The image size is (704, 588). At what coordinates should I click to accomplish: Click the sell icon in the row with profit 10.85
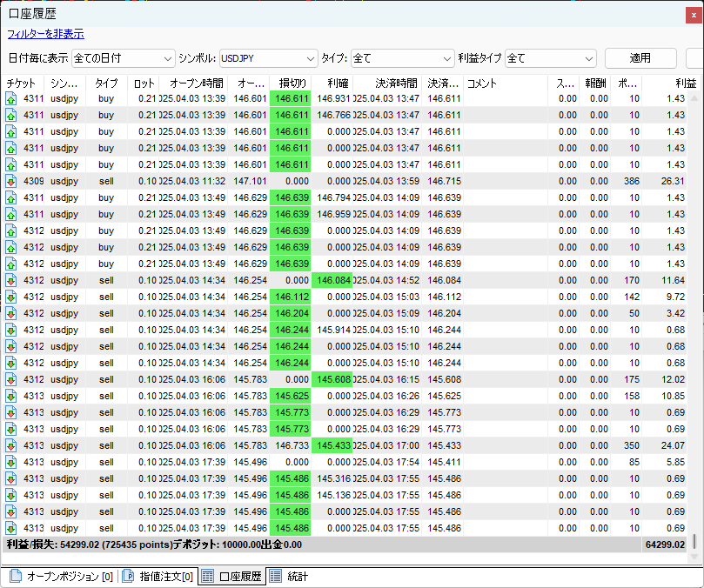(x=11, y=397)
